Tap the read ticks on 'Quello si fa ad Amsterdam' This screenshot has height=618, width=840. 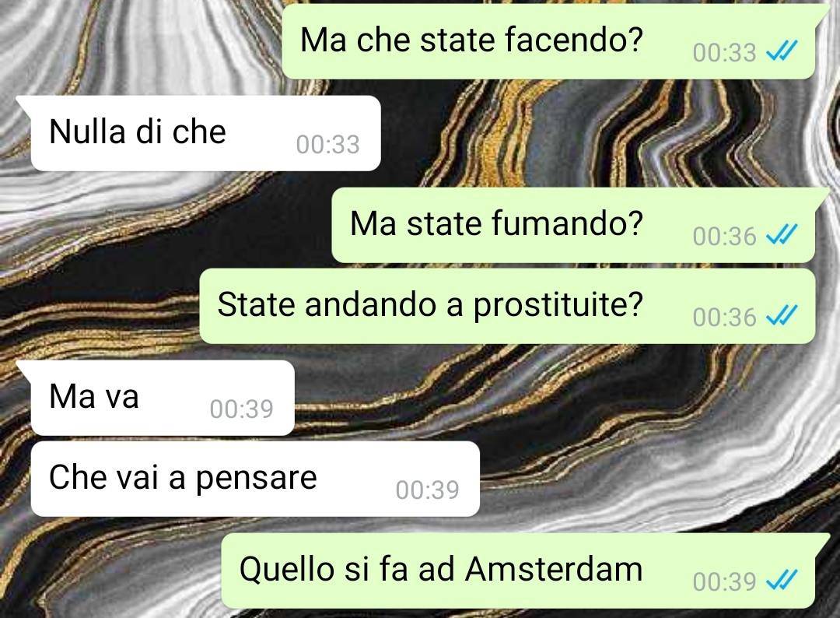tap(782, 580)
